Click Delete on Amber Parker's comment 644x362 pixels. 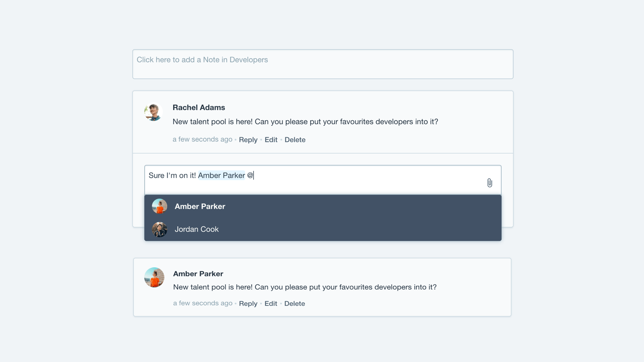click(x=295, y=303)
